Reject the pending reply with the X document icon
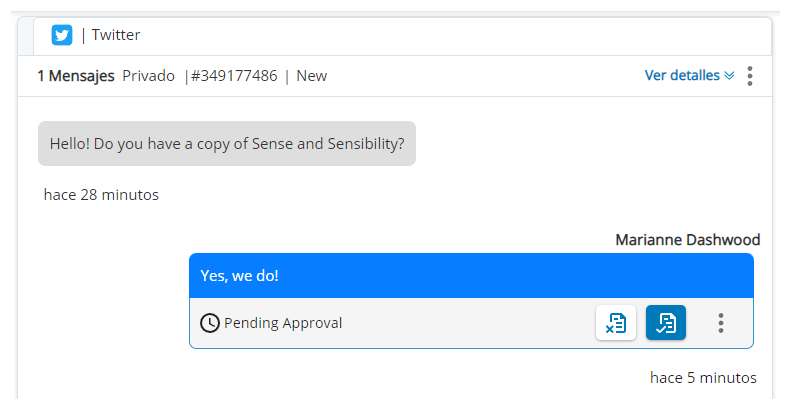Image resolution: width=792 pixels, height=399 pixels. 616,323
